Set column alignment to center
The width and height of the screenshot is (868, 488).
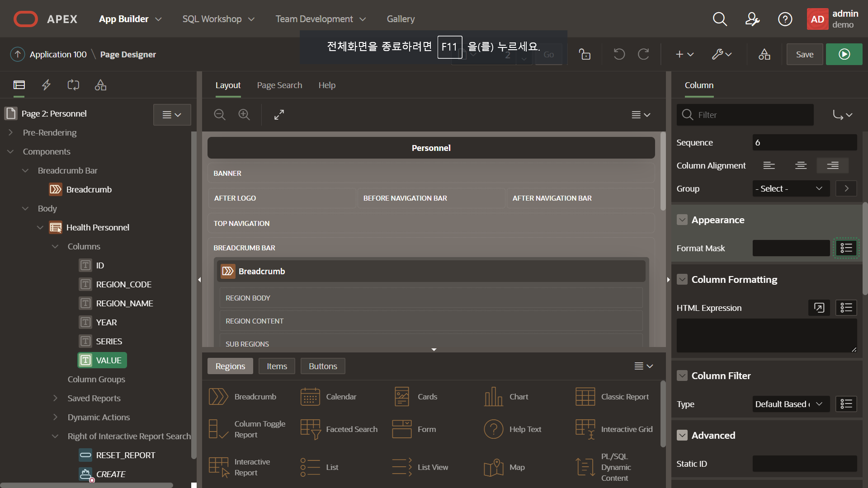coord(801,165)
